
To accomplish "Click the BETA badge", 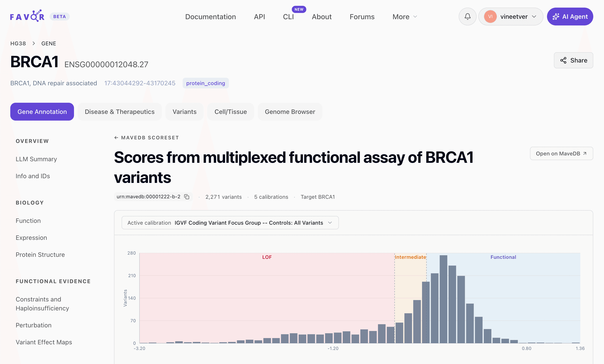I will pyautogui.click(x=59, y=16).
